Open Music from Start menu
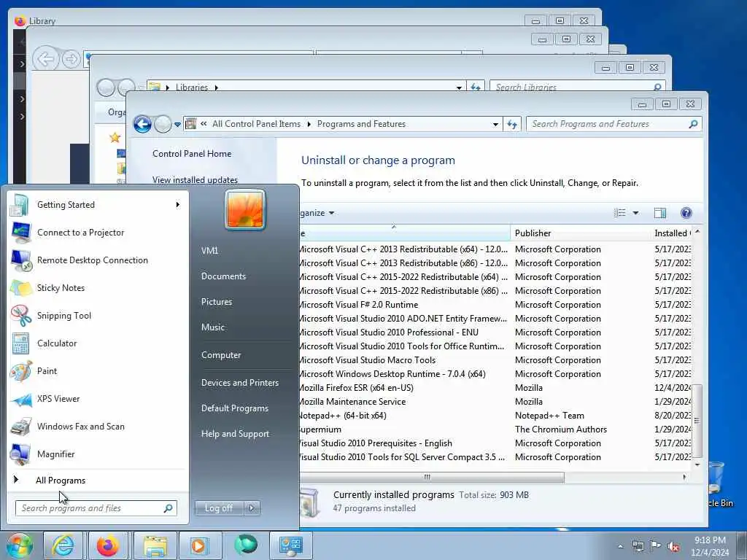This screenshot has width=747, height=560. pos(212,327)
